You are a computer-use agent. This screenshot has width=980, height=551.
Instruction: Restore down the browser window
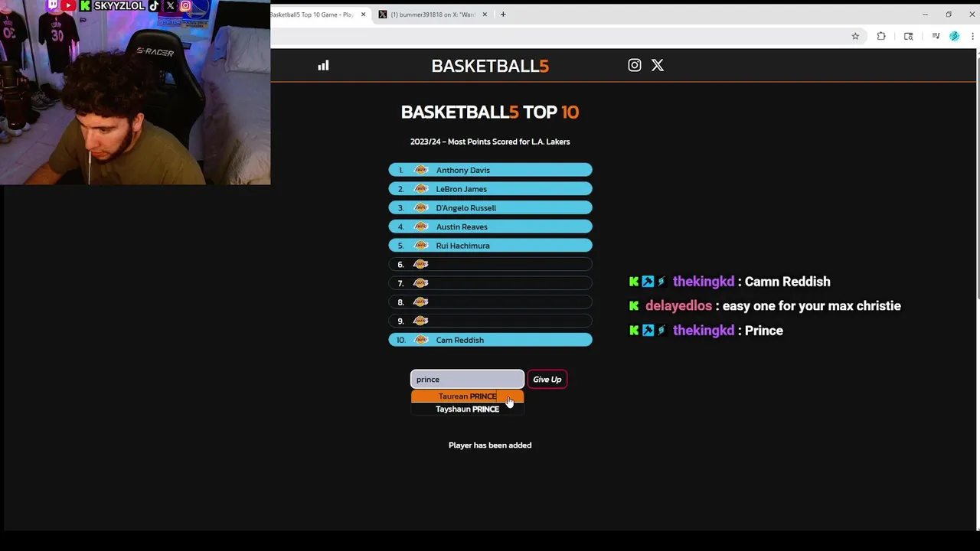point(949,15)
